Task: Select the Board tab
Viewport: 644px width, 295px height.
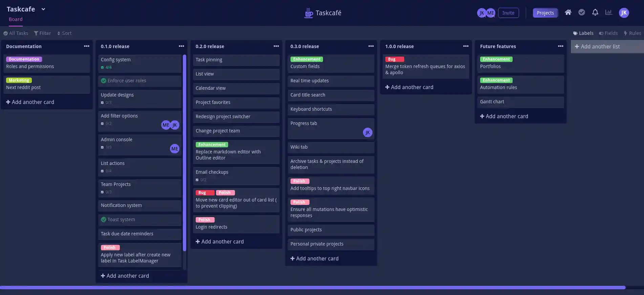Action: point(16,19)
